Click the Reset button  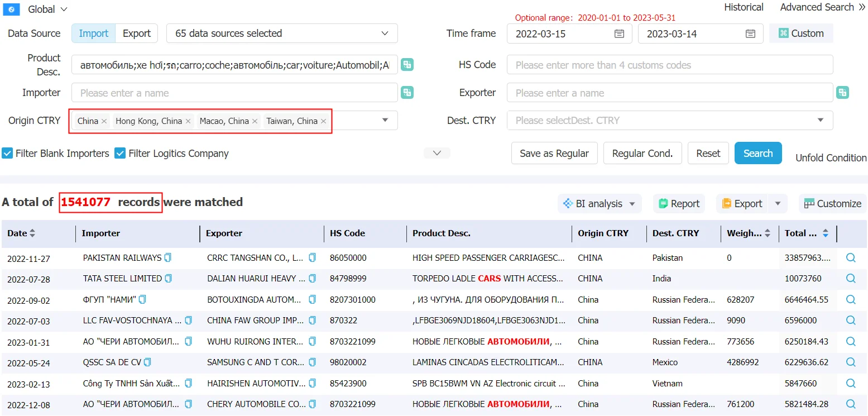tap(708, 153)
